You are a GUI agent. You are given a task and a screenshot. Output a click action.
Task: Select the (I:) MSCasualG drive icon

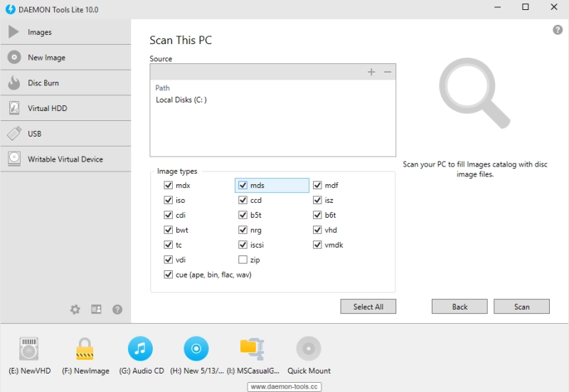pos(252,349)
